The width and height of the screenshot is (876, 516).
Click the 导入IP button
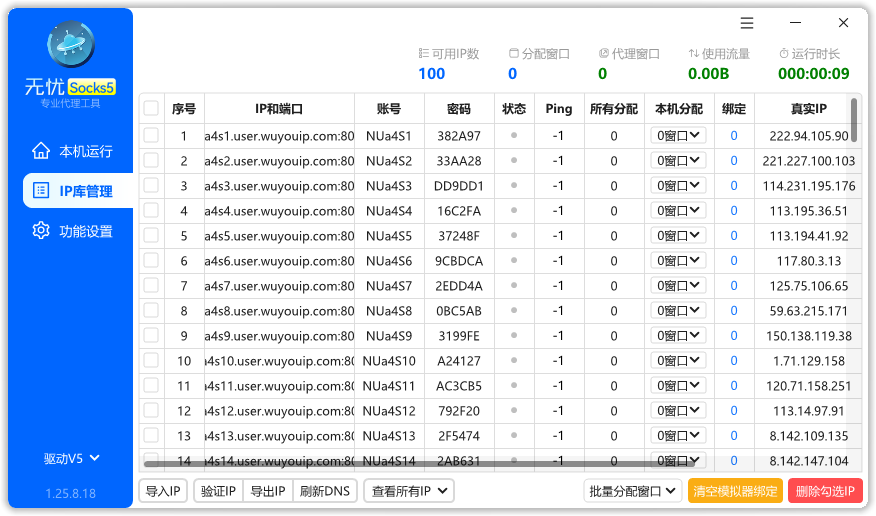point(162,491)
